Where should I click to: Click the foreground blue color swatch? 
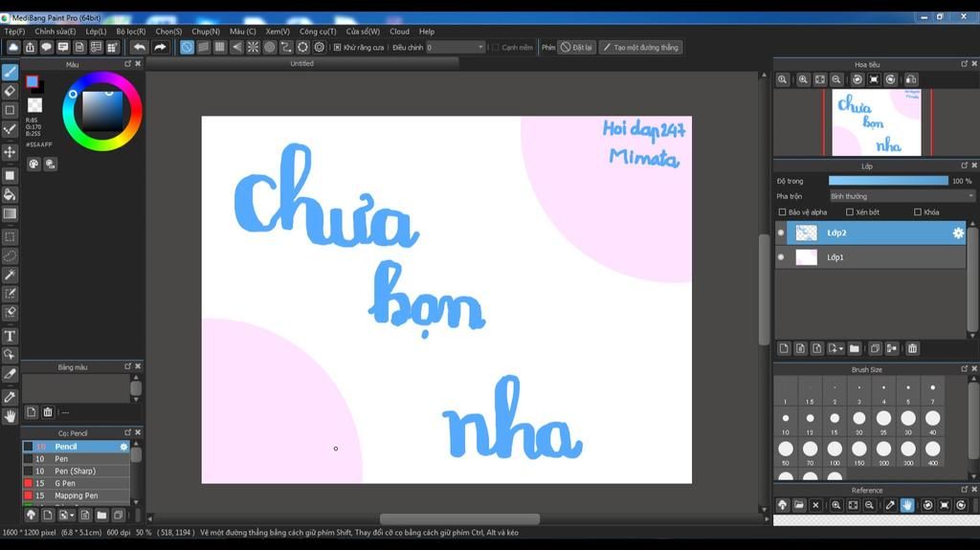pyautogui.click(x=32, y=81)
